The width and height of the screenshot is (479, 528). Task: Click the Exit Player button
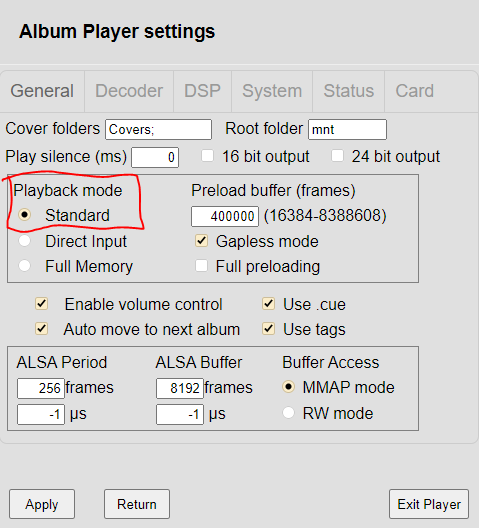coord(429,504)
